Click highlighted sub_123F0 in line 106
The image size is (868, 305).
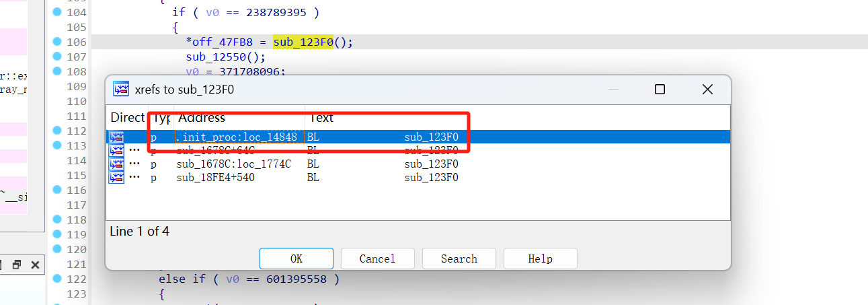click(303, 42)
